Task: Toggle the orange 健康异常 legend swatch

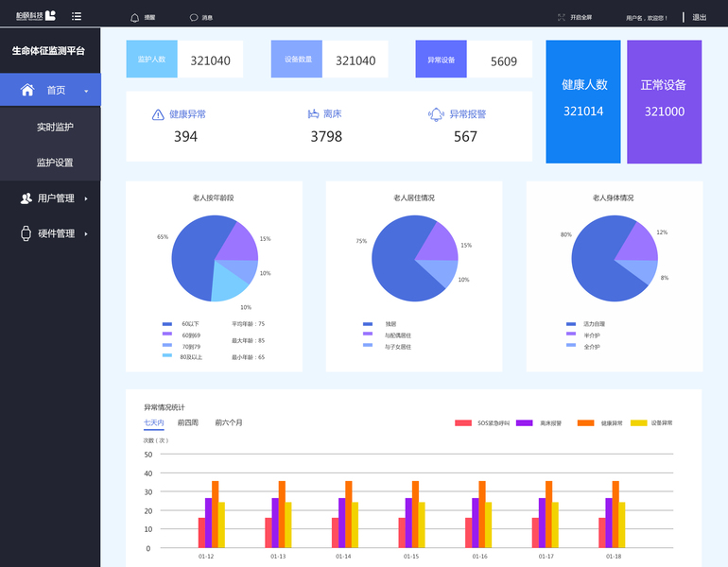Action: [586, 422]
